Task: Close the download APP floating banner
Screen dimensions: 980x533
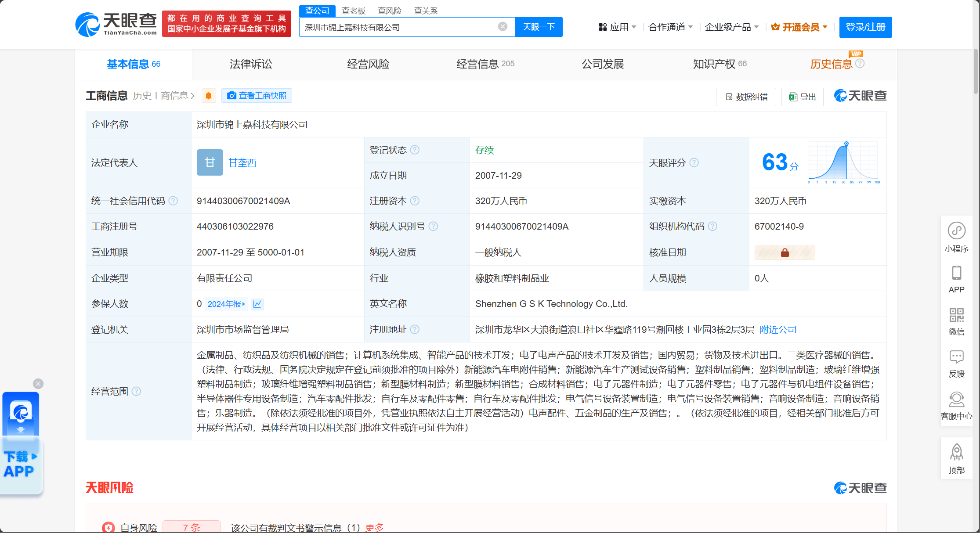Action: pyautogui.click(x=38, y=384)
